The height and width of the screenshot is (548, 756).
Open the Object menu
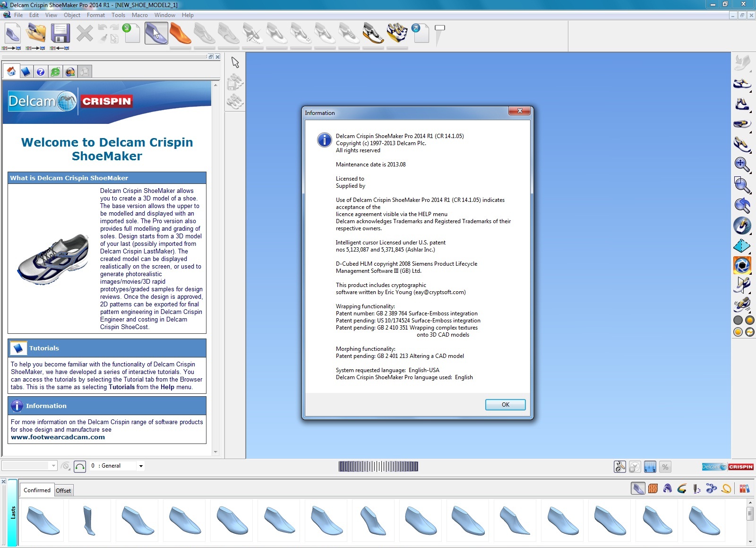tap(72, 15)
